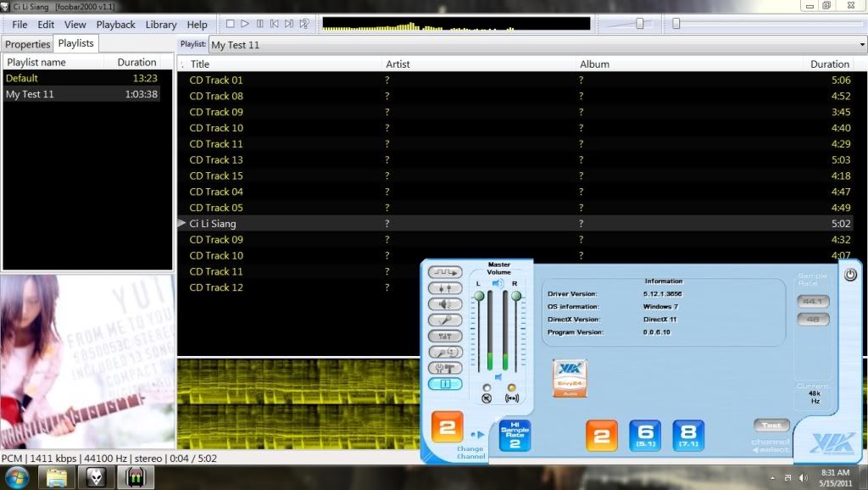Image resolution: width=868 pixels, height=490 pixels.
Task: Open the mixer sliders page in VIA panel
Action: (444, 288)
